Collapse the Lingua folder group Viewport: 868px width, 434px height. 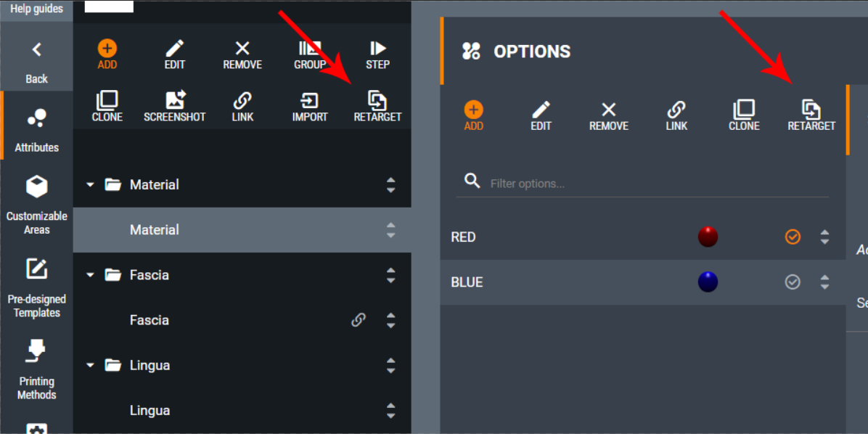90,365
